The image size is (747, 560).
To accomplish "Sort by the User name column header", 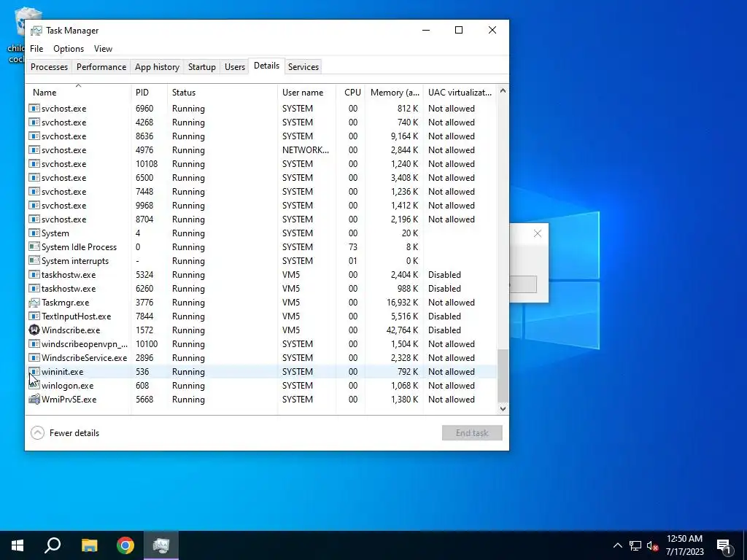I will (x=307, y=93).
